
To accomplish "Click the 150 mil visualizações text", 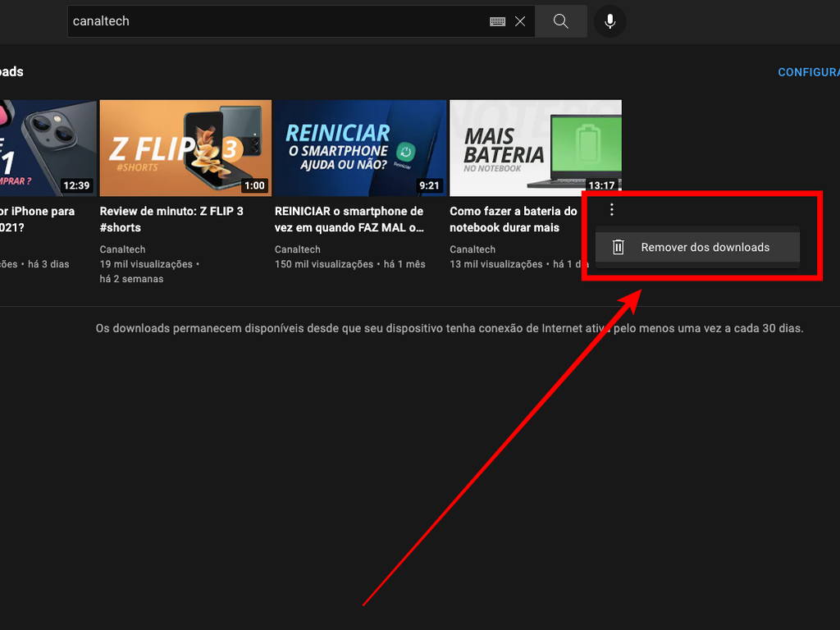I will point(324,264).
